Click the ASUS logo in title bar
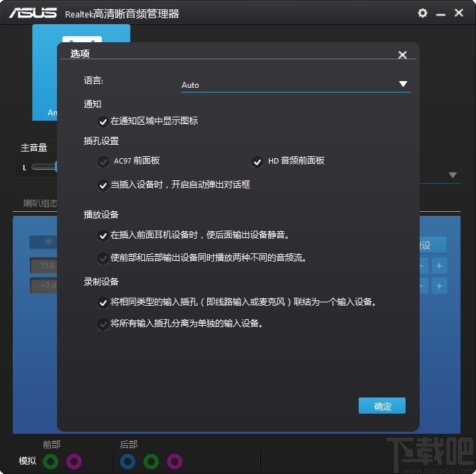 click(32, 13)
